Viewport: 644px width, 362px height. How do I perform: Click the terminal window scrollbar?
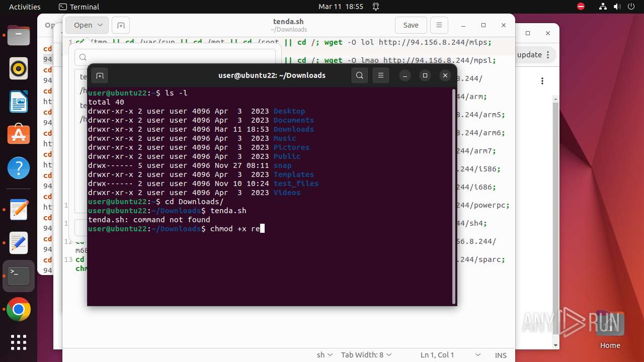454,196
